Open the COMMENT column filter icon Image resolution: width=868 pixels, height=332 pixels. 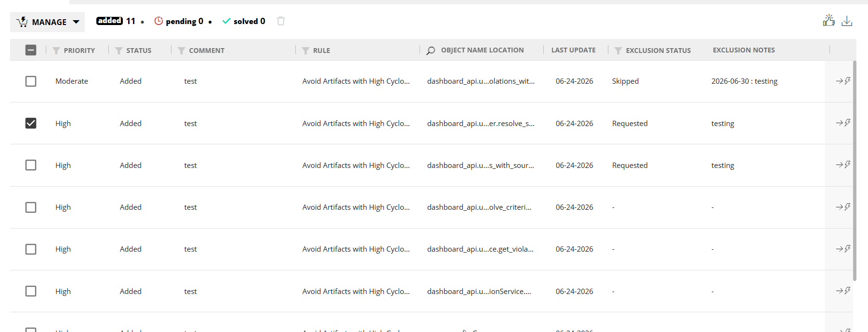(x=182, y=51)
